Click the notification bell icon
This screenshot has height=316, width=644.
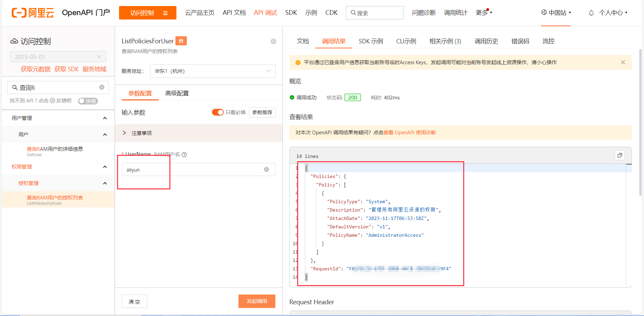[591, 13]
